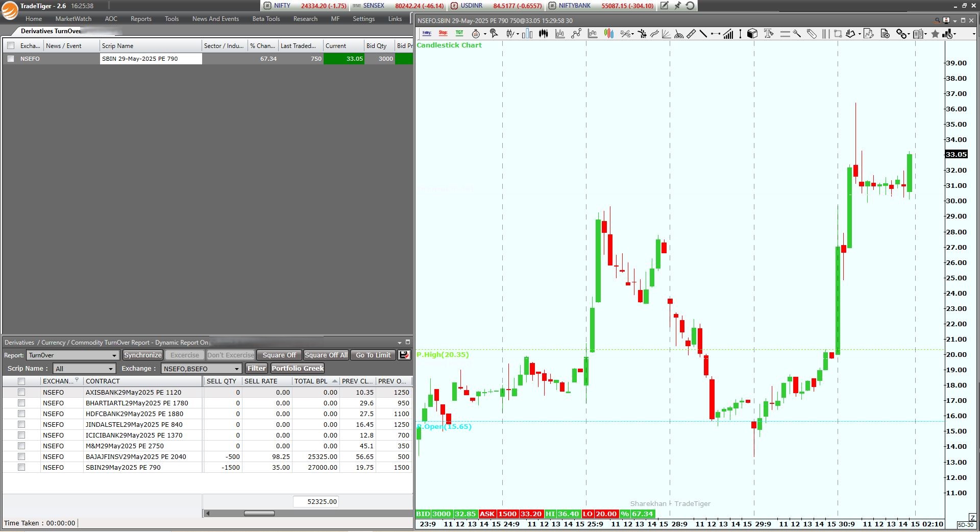Click the Square Off button
The width and height of the screenshot is (980, 532).
point(279,355)
